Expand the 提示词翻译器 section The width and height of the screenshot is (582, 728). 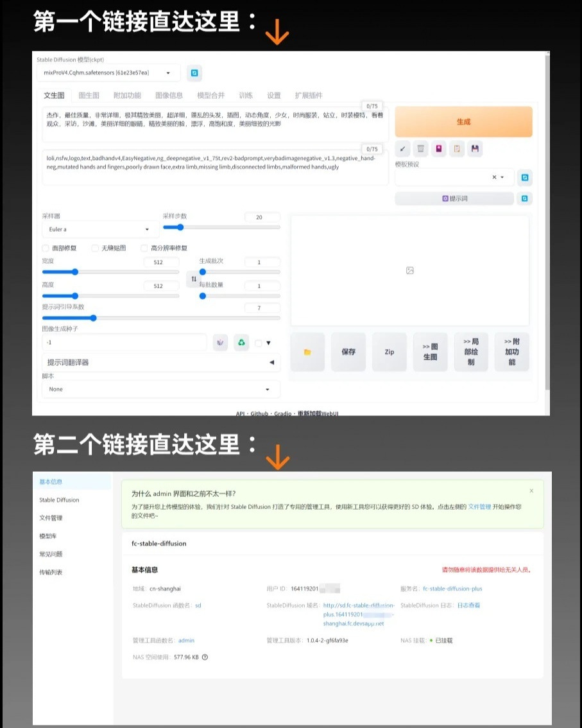[x=160, y=362]
